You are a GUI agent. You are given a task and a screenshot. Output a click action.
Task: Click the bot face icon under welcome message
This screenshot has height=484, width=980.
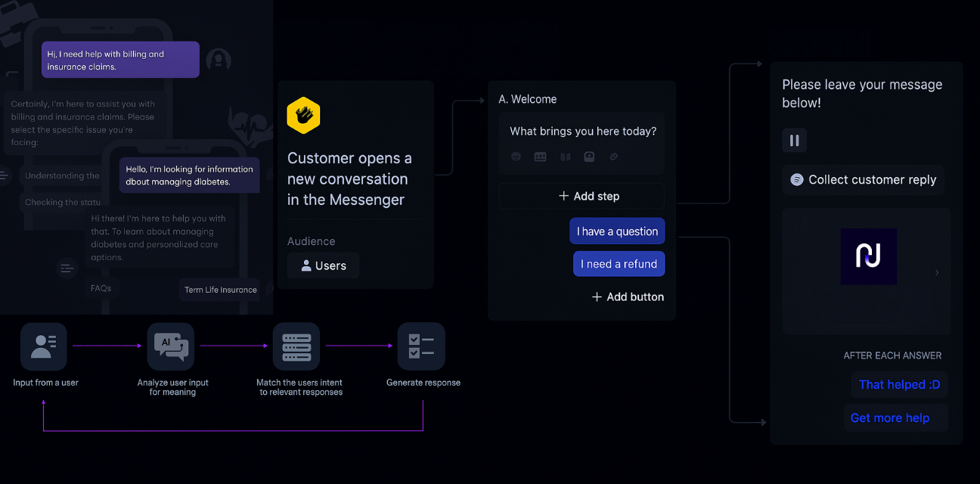(589, 157)
